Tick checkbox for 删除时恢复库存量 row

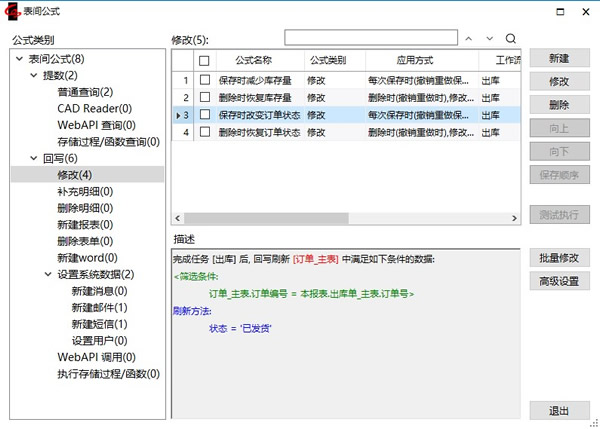pos(204,97)
